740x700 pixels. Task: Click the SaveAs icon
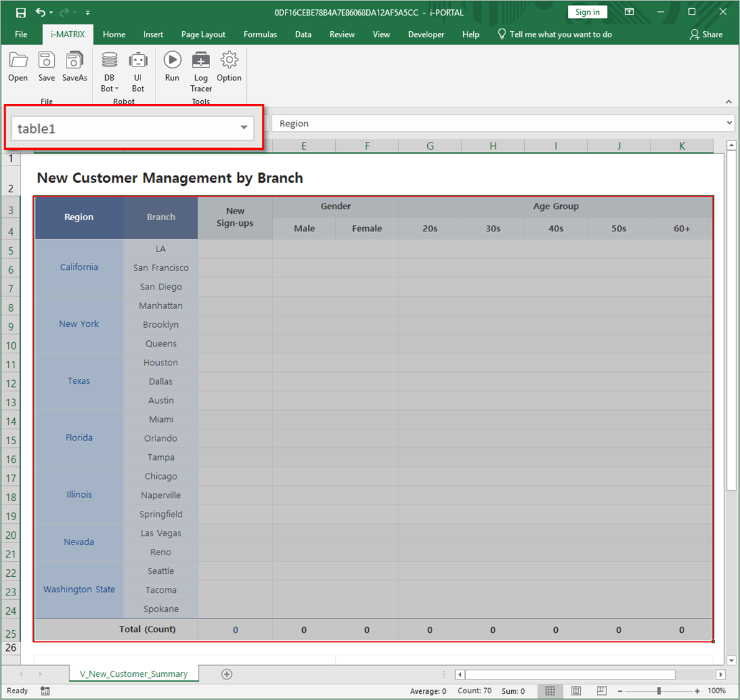pos(75,60)
